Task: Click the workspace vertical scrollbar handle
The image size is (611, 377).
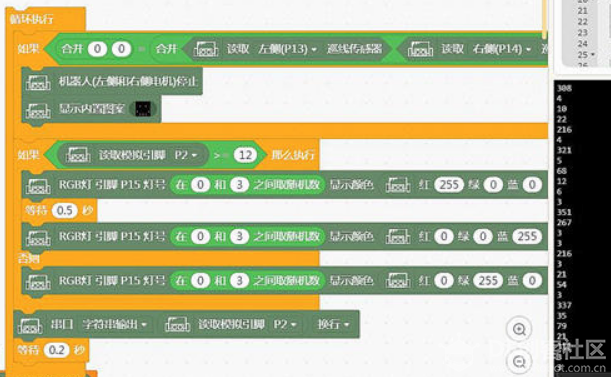Action: pos(545,18)
